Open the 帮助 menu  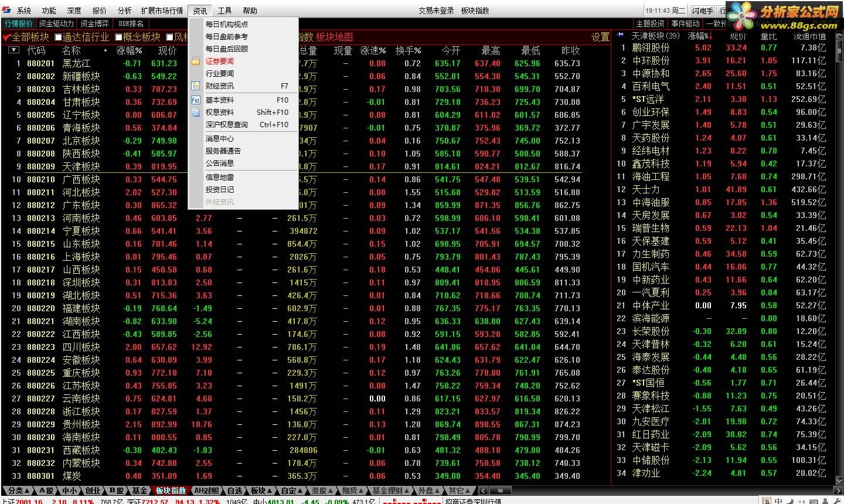coord(250,11)
